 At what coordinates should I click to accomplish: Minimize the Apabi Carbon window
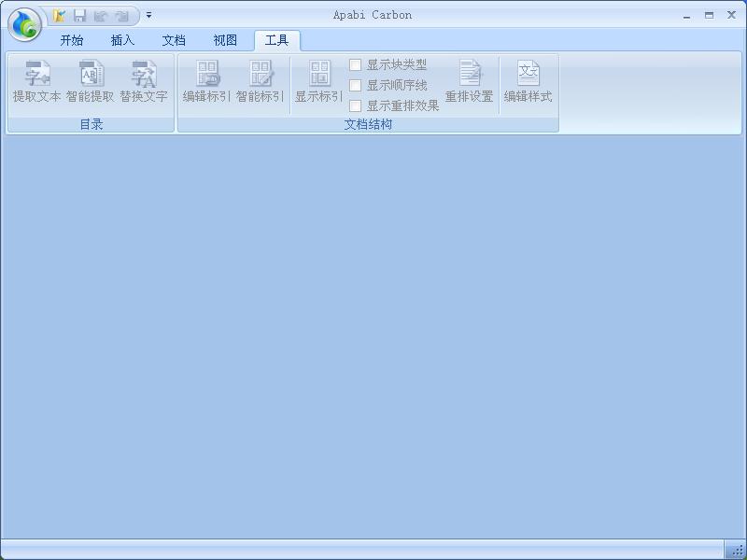click(x=686, y=16)
